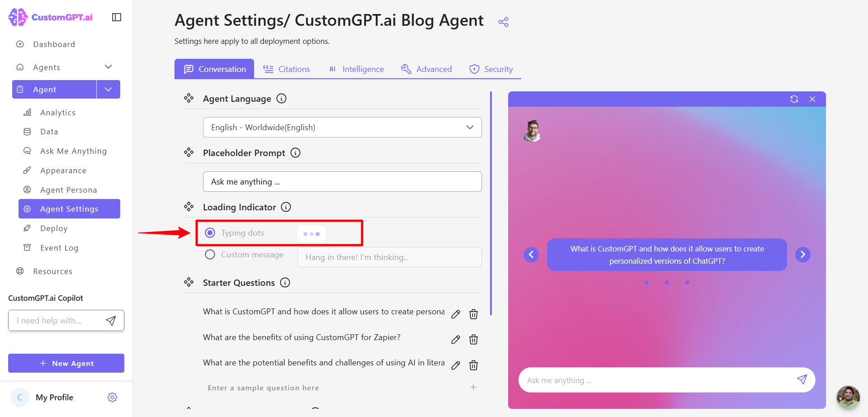868x417 pixels.
Task: Close the chat preview panel
Action: coord(812,99)
